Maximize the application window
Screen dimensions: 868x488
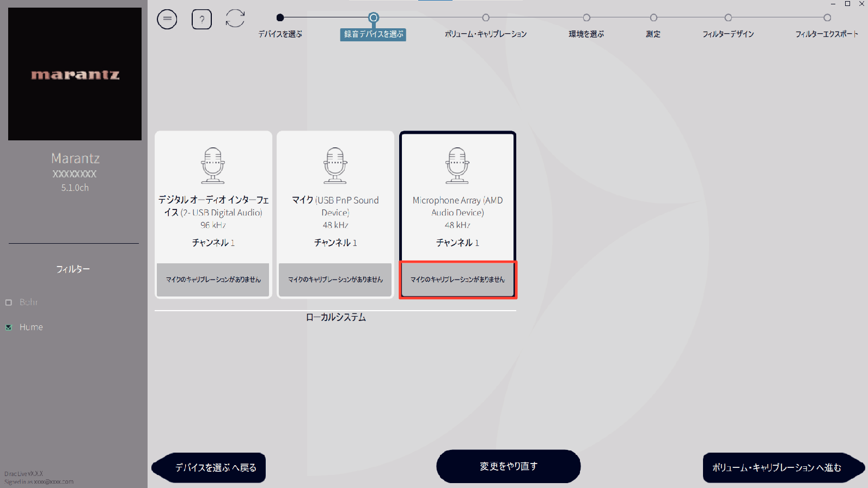tap(847, 4)
